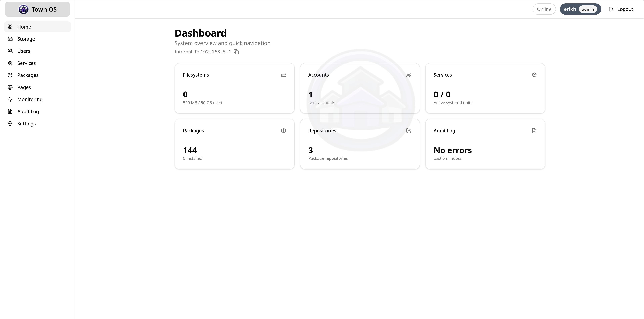Open Users via the people icon
Screen dimensions: 644x319
click(10, 51)
